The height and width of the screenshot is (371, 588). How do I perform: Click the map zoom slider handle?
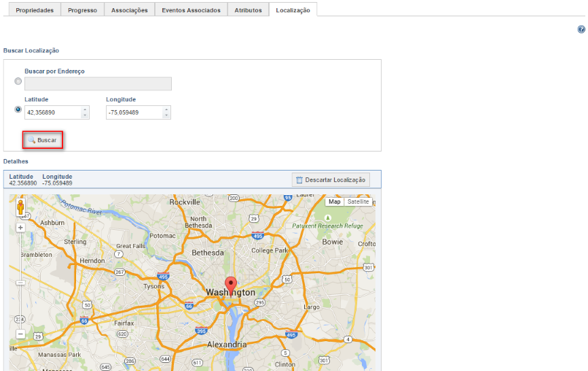point(20,283)
